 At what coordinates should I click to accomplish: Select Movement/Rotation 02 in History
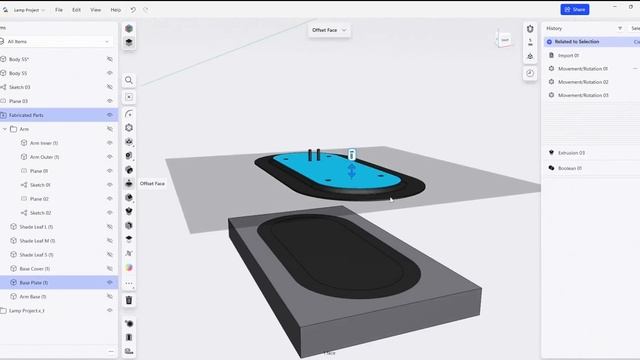(583, 82)
